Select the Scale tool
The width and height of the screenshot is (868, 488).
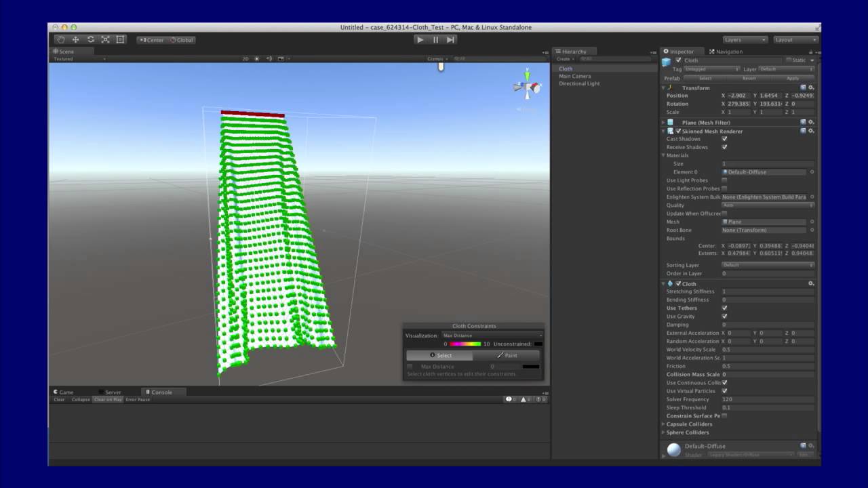105,40
